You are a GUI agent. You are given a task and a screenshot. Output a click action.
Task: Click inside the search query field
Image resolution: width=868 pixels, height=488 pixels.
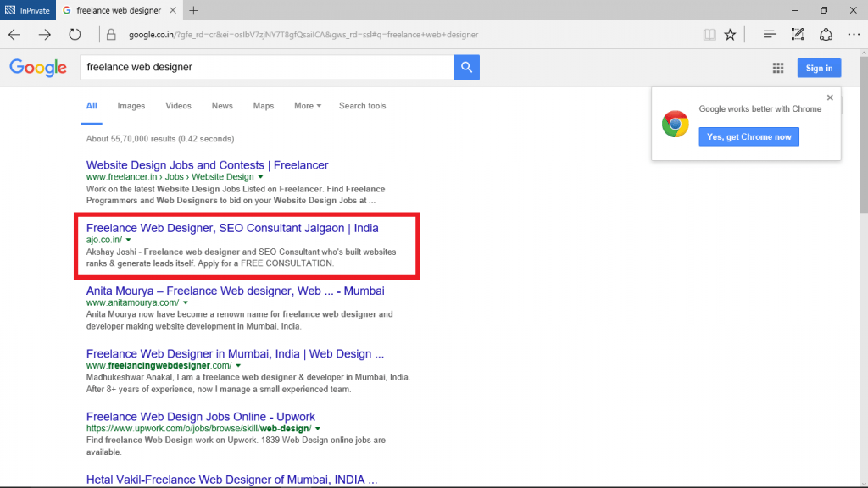coord(254,66)
